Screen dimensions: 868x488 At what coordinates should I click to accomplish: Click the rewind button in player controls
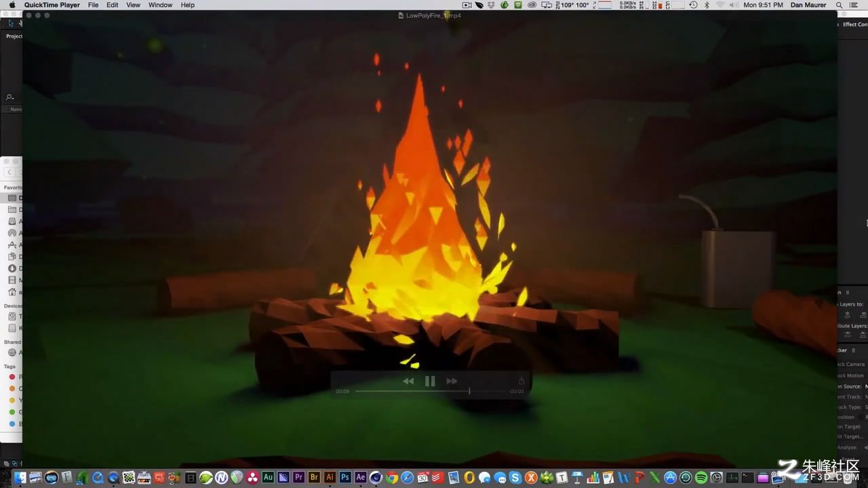pos(408,381)
